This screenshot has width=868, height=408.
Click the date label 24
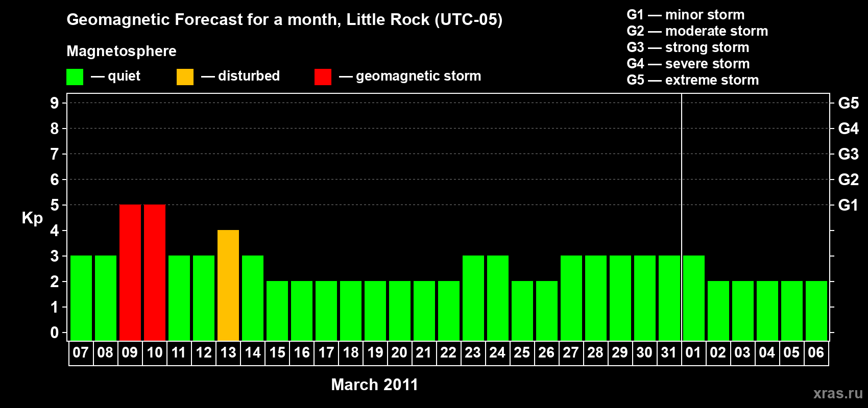click(x=497, y=353)
